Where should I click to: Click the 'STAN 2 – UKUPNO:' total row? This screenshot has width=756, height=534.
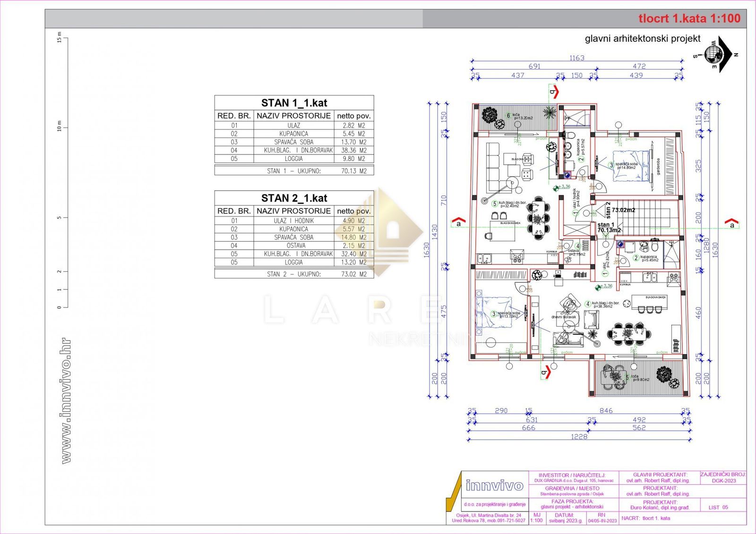point(294,274)
